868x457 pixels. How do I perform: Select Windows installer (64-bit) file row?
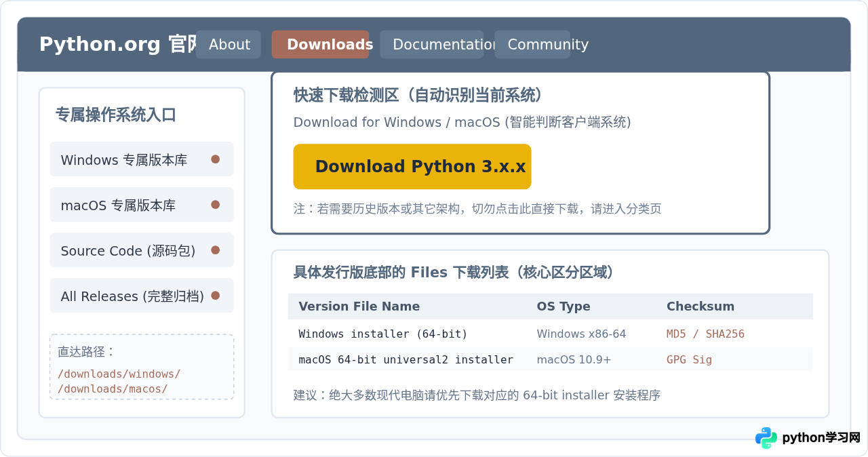[550, 334]
